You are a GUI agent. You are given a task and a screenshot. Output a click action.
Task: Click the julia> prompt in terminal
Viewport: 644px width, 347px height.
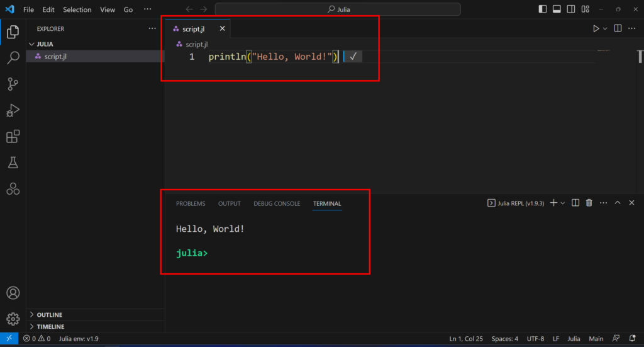[192, 253]
